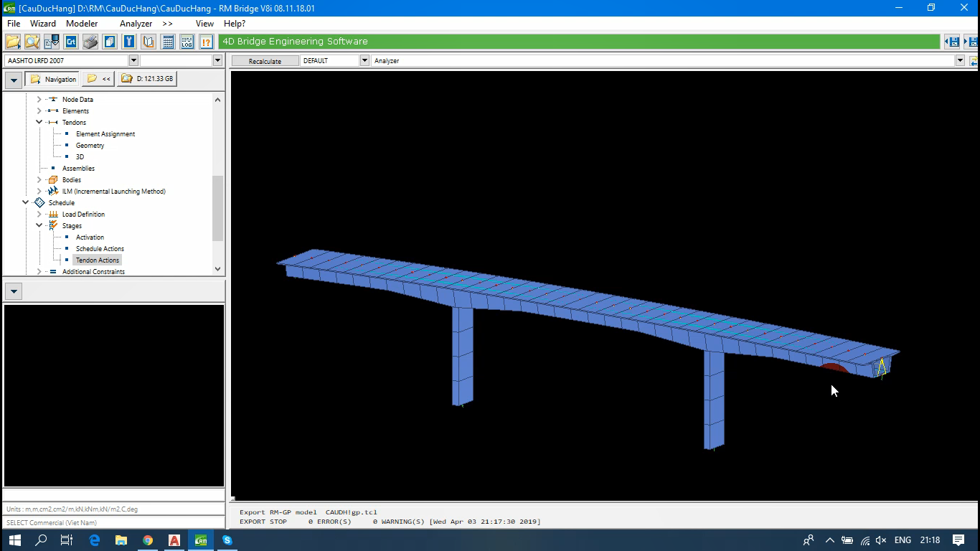980x551 pixels.
Task: Open Element Assignment under Tendons
Action: [105, 134]
